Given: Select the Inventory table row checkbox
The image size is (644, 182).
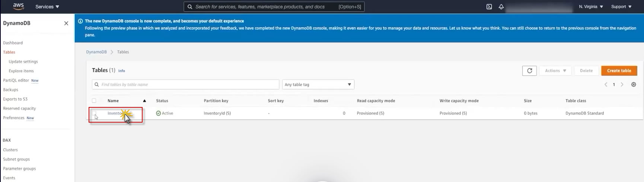Looking at the screenshot, I should [x=94, y=113].
